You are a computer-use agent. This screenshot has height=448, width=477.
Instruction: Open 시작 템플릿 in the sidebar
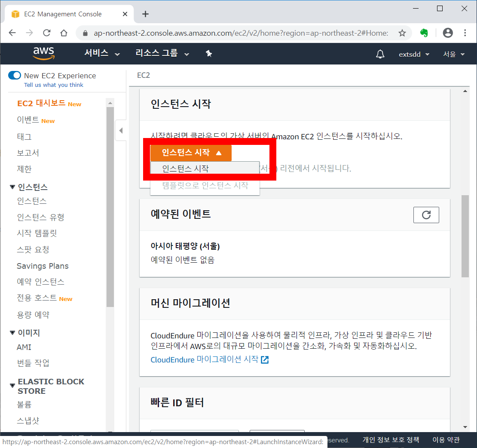(x=37, y=233)
